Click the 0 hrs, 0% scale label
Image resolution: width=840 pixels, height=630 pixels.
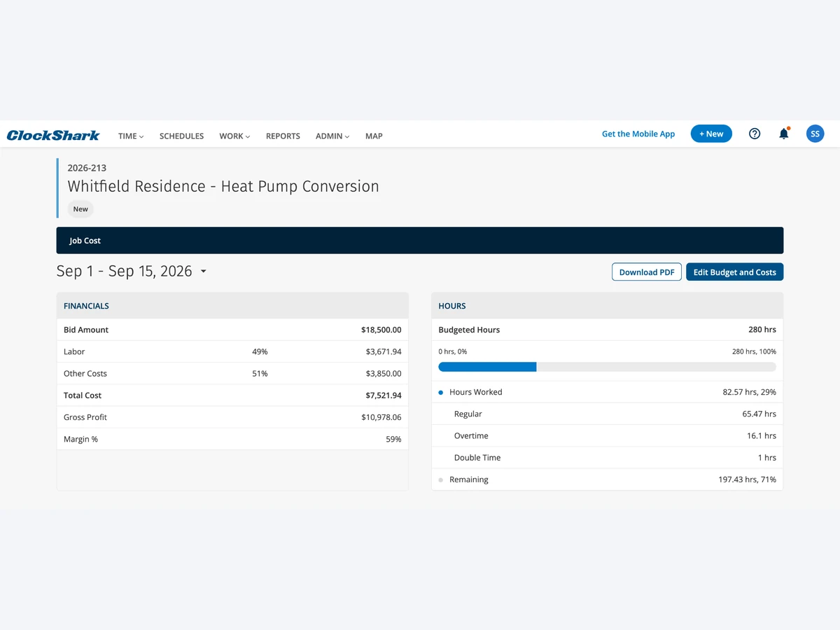(x=453, y=351)
